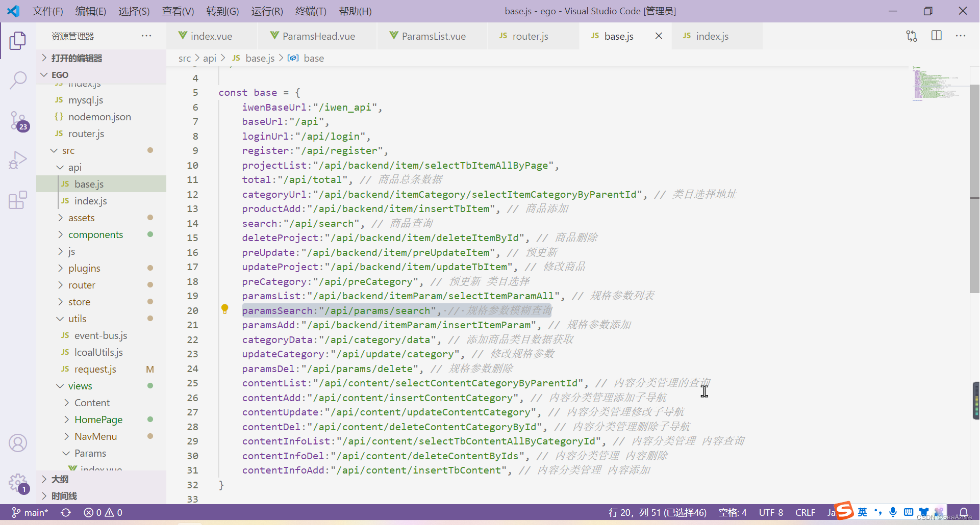This screenshot has height=525, width=980.
Task: Open the Explorer view in activity bar
Action: pyautogui.click(x=18, y=41)
